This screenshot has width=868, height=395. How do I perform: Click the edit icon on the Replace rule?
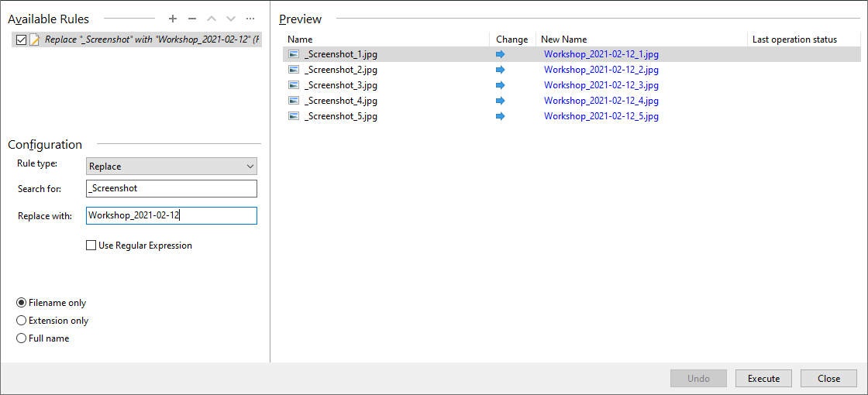tap(35, 39)
